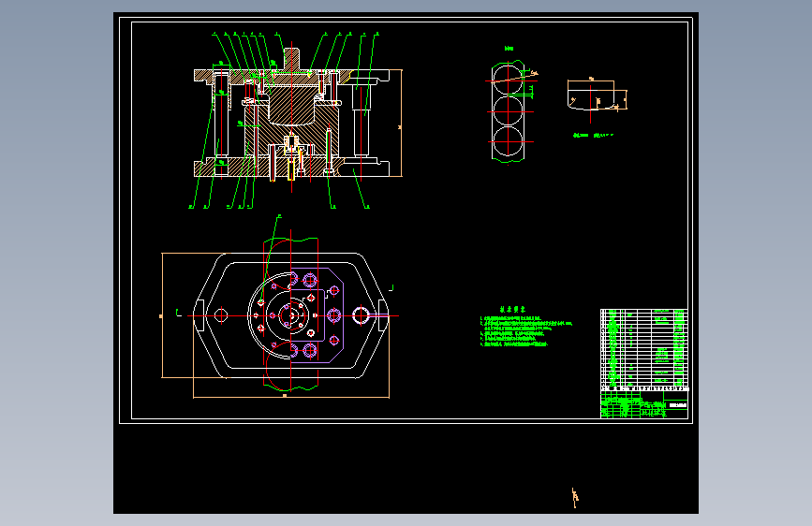Click the white label box in title block

click(678, 405)
